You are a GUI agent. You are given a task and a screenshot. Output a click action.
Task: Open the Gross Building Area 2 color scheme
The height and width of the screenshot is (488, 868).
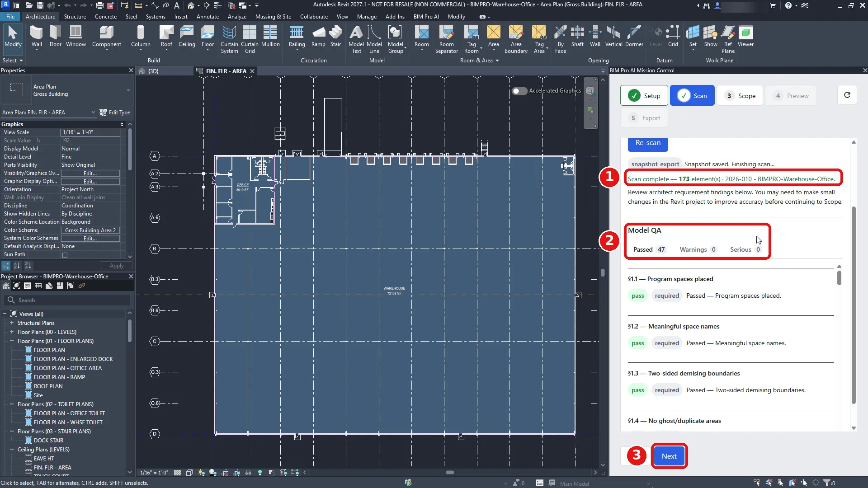(x=90, y=230)
